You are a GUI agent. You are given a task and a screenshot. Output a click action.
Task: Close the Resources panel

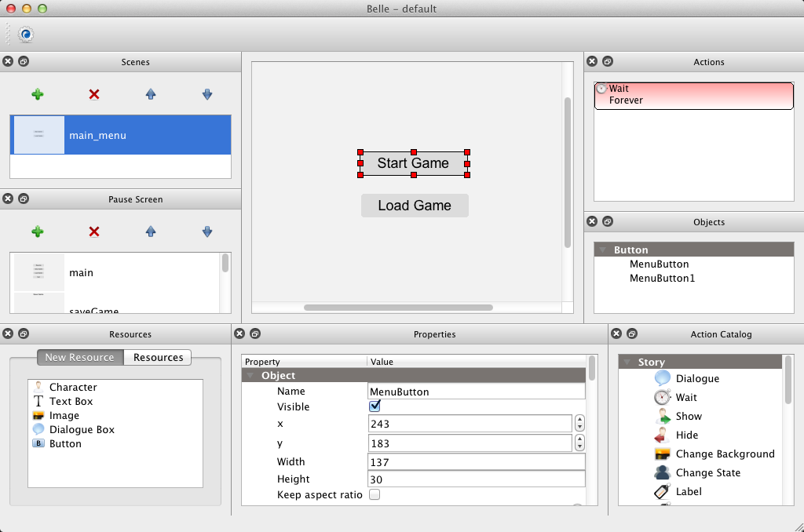point(8,333)
